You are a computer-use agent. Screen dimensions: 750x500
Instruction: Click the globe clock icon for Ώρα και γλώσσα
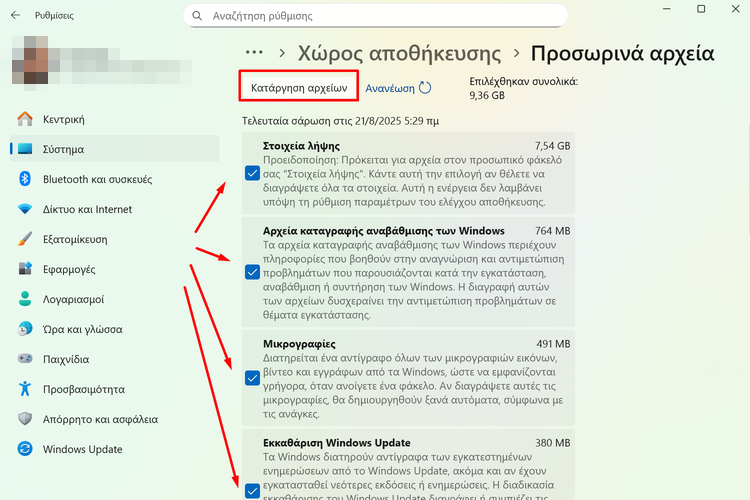pyautogui.click(x=25, y=329)
